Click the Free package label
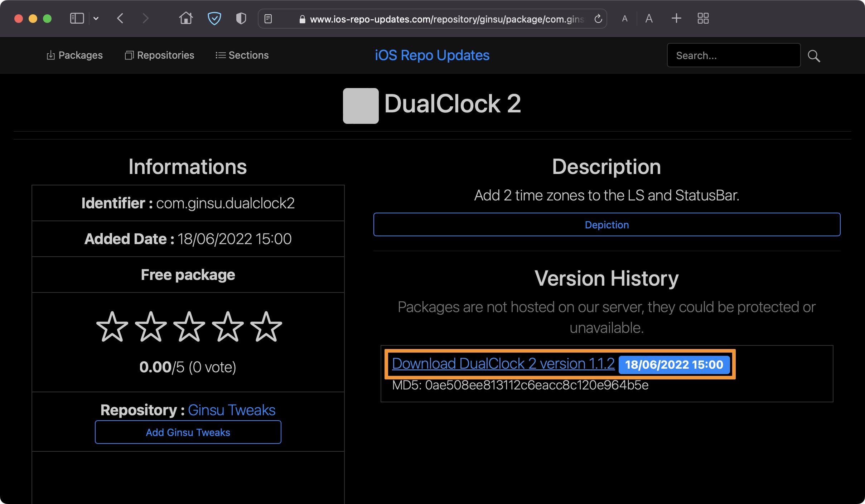This screenshot has height=504, width=865. coord(188,275)
